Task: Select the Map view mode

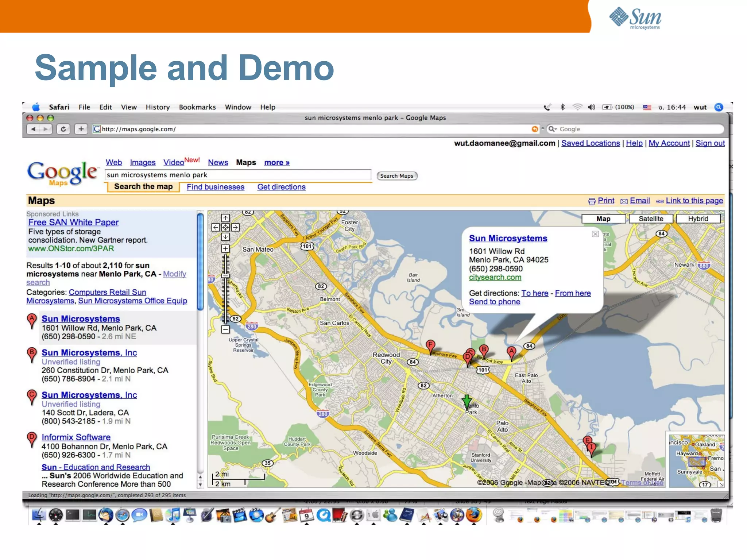Action: coord(603,219)
